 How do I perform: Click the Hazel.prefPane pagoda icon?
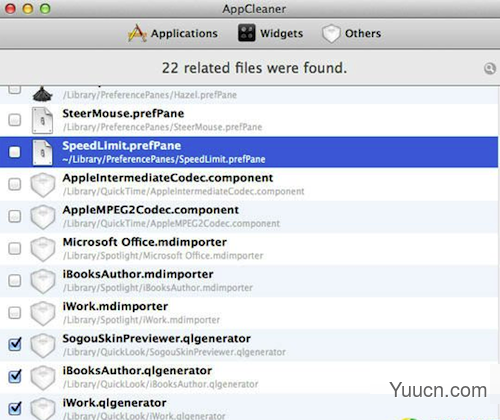(43, 94)
